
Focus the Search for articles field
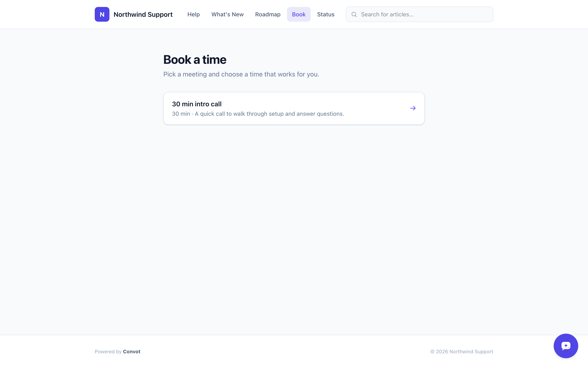(419, 14)
